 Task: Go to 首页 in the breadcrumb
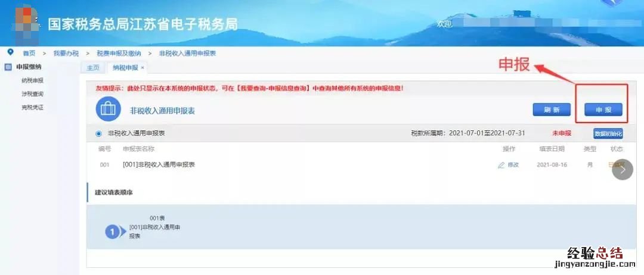tap(29, 54)
